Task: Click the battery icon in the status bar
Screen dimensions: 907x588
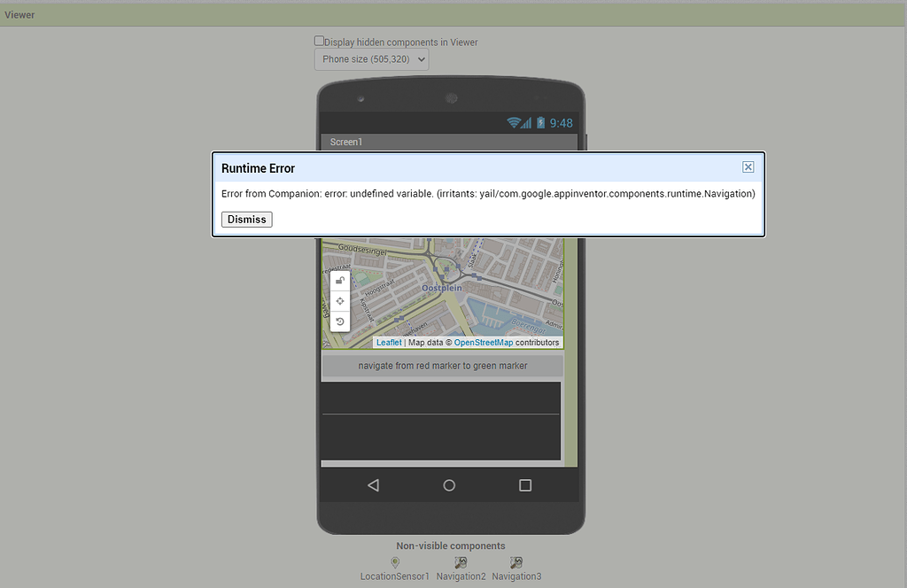Action: coord(542,123)
